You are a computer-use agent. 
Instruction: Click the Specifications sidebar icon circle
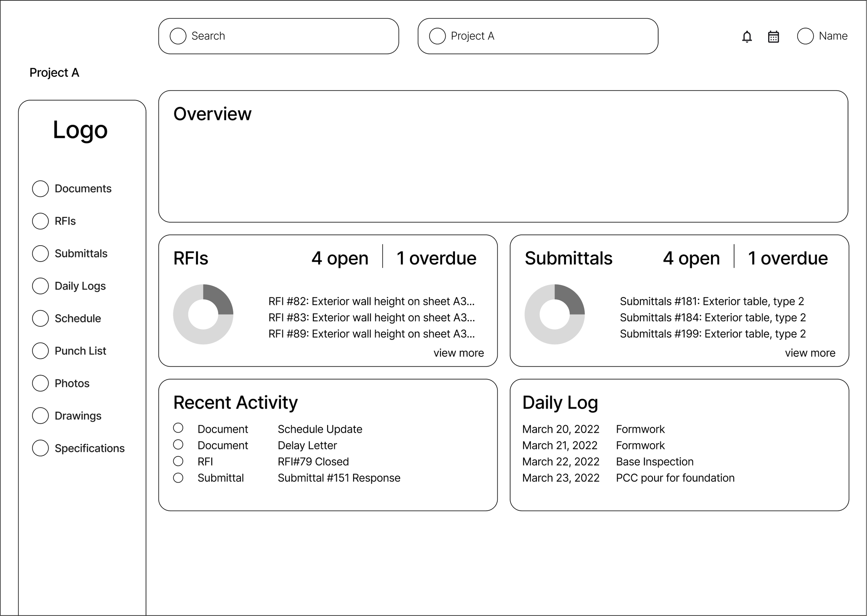[40, 448]
